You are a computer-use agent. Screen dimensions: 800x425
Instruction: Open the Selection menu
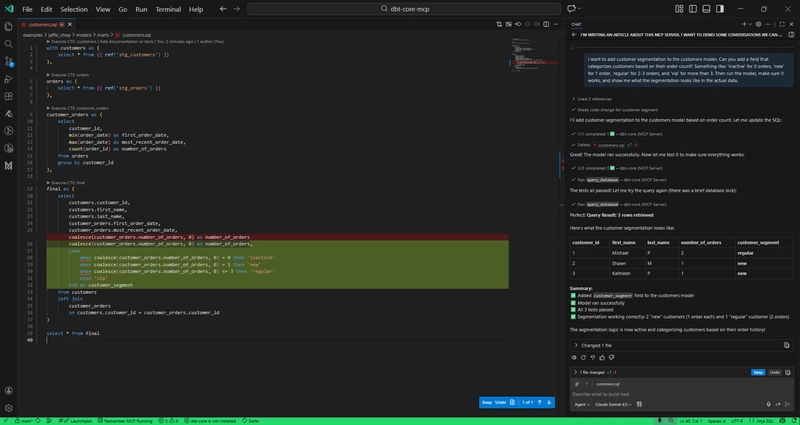tap(74, 9)
